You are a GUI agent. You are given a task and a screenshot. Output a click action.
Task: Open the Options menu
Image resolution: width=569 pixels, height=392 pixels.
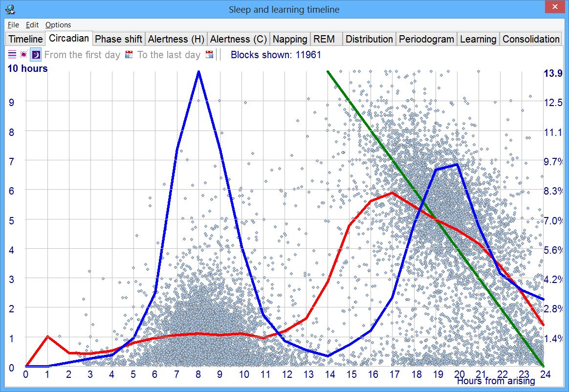pyautogui.click(x=58, y=25)
